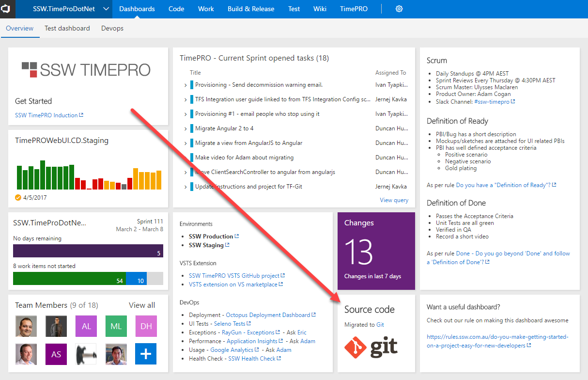Switch to the Test dashboard tab
Screen dimensions: 588x380
[67, 28]
